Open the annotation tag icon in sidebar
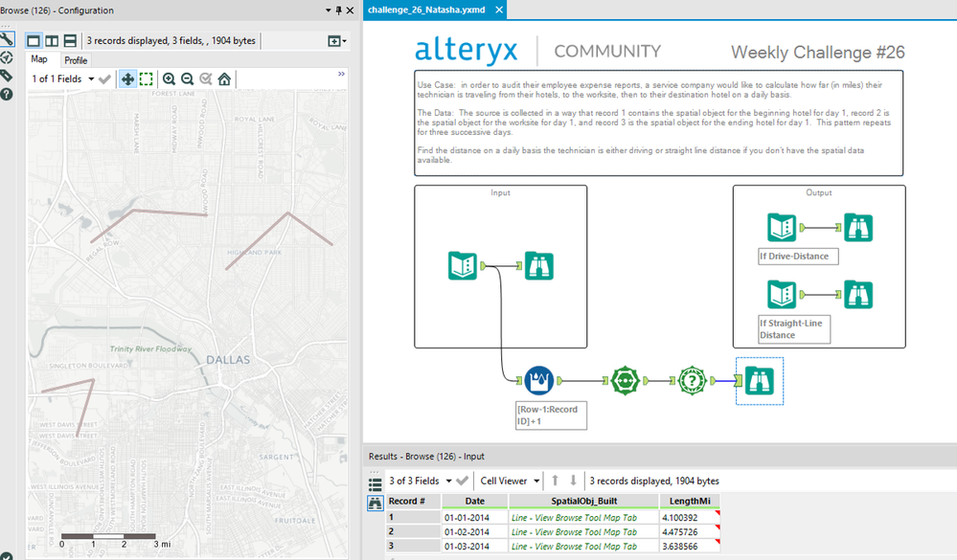The image size is (957, 560). click(6, 76)
